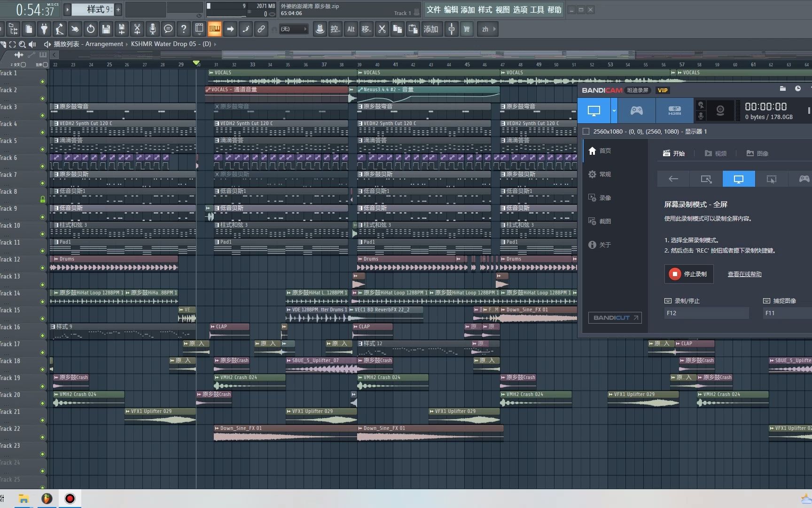Viewport: 812px width, 508px height.
Task: Toggle Track 16 mute LED
Action: (x=42, y=335)
